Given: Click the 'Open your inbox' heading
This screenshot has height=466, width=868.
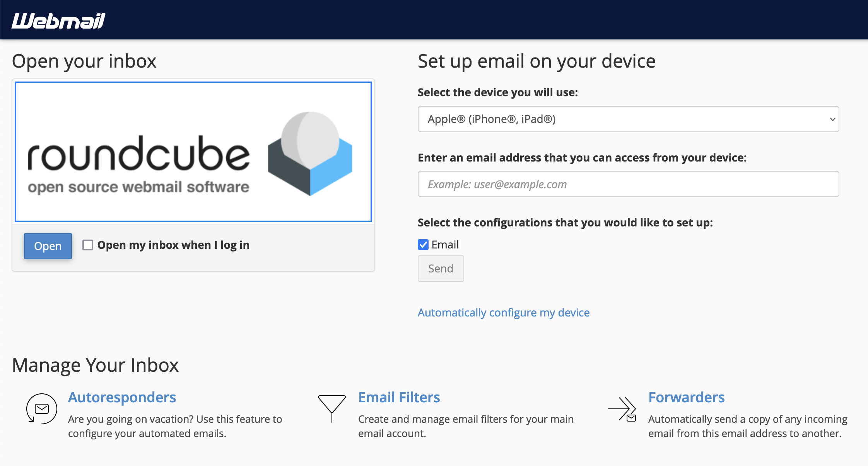Looking at the screenshot, I should [x=84, y=61].
